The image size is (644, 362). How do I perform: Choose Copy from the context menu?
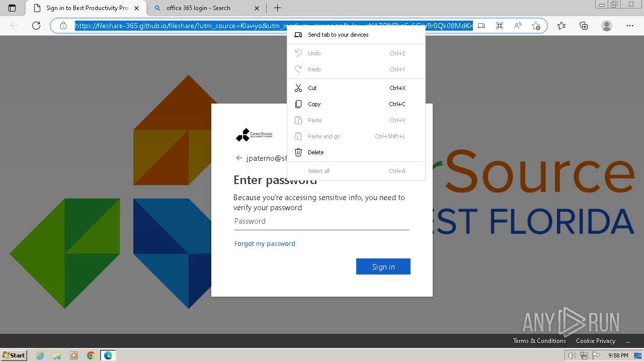356,104
